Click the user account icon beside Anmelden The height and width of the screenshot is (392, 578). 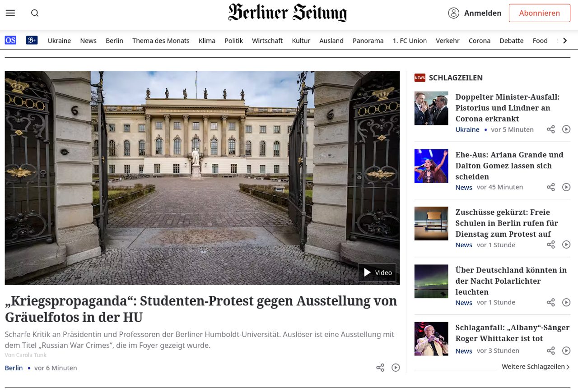coord(453,13)
